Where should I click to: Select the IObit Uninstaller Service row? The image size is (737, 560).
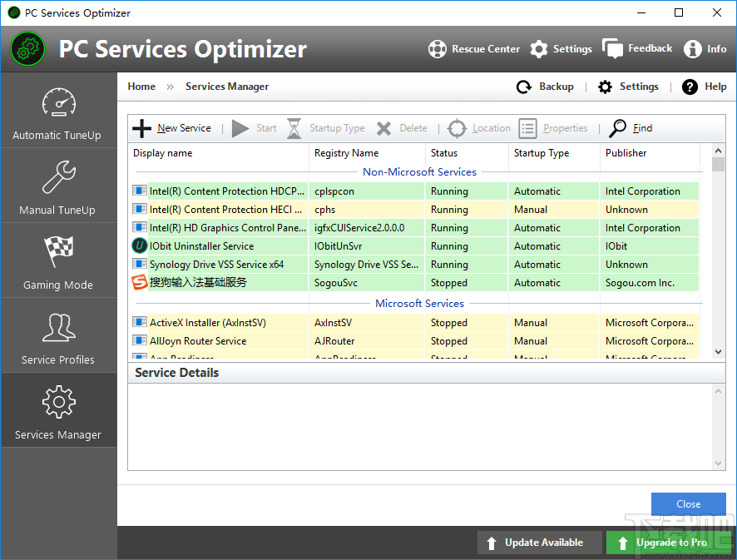220,245
